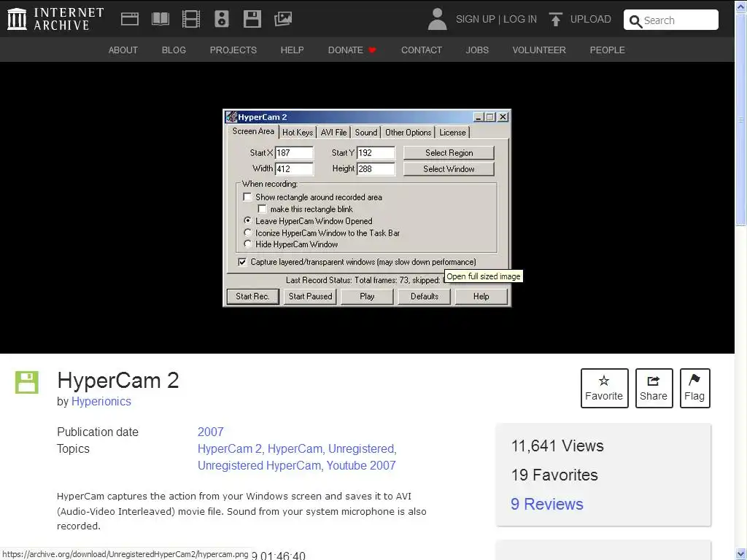Tick 'Show rectangle around recorded area' checkbox

click(247, 197)
